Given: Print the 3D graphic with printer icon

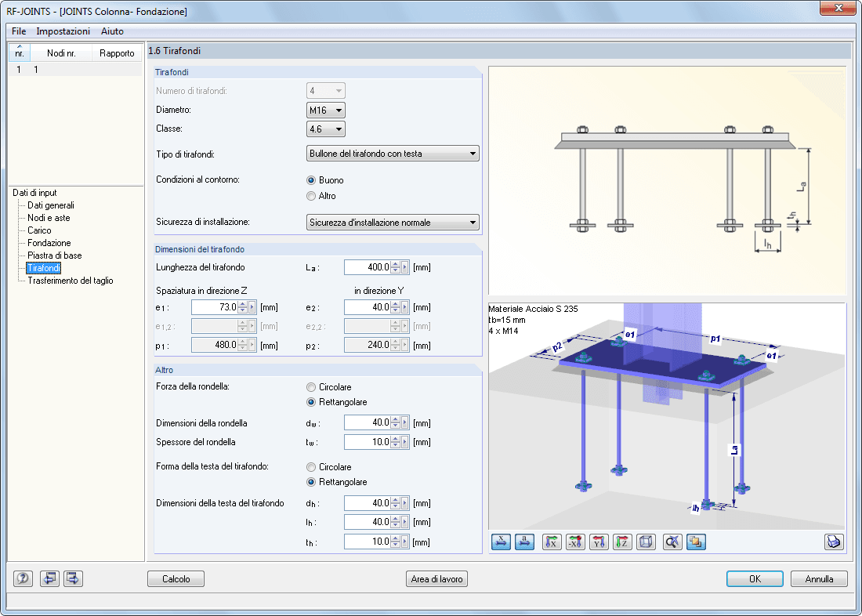Looking at the screenshot, I should coord(834,542).
